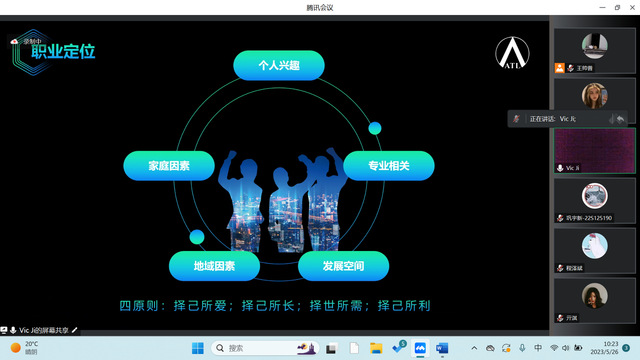The width and height of the screenshot is (640, 360).
Task: Click the orange host badge icon on first participant
Action: point(560,68)
